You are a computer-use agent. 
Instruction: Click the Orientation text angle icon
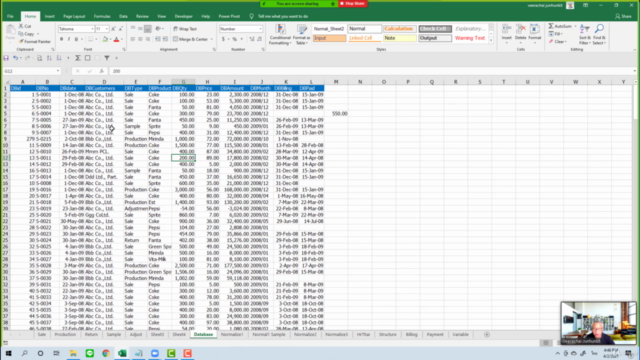158,29
